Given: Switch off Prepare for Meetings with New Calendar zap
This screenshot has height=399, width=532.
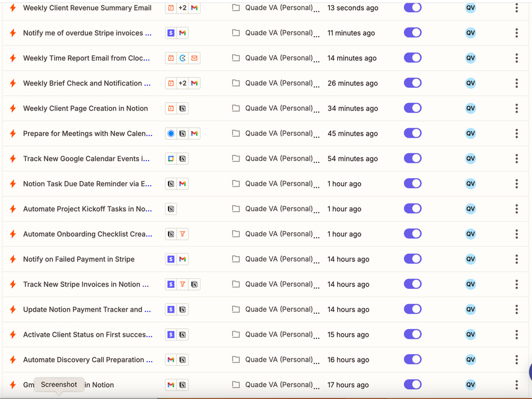Looking at the screenshot, I should 413,133.
